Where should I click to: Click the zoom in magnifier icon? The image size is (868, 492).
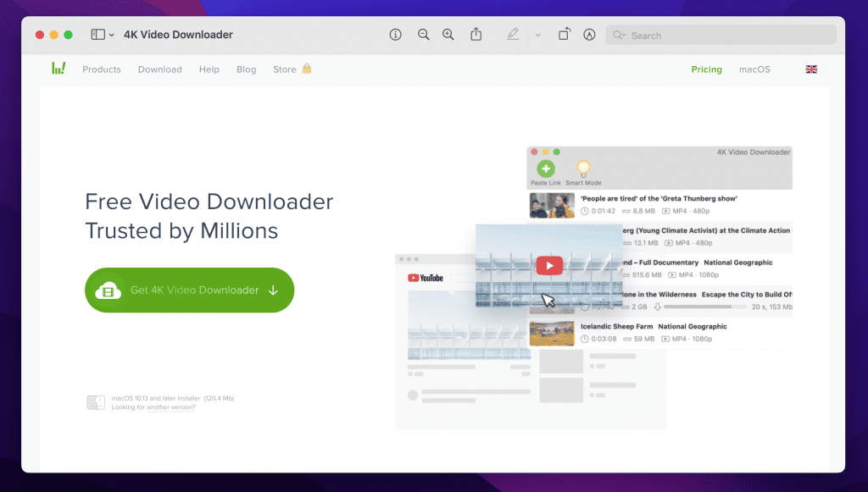tap(448, 35)
